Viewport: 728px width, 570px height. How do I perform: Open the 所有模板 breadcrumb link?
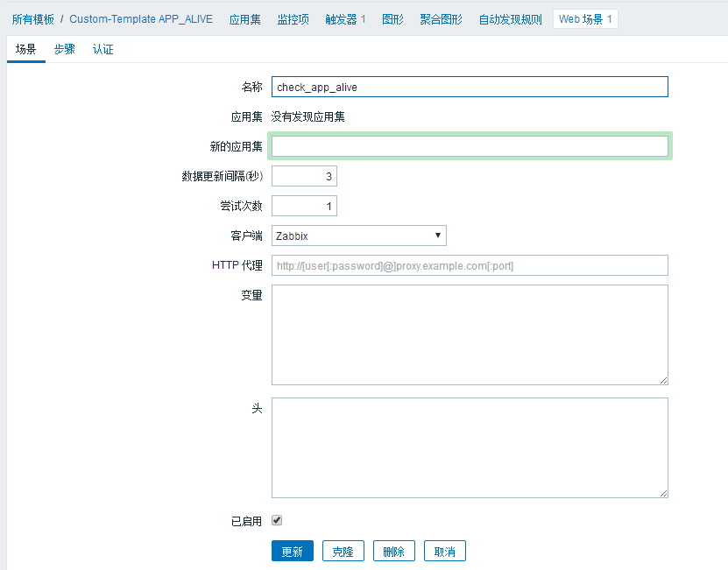tap(33, 19)
